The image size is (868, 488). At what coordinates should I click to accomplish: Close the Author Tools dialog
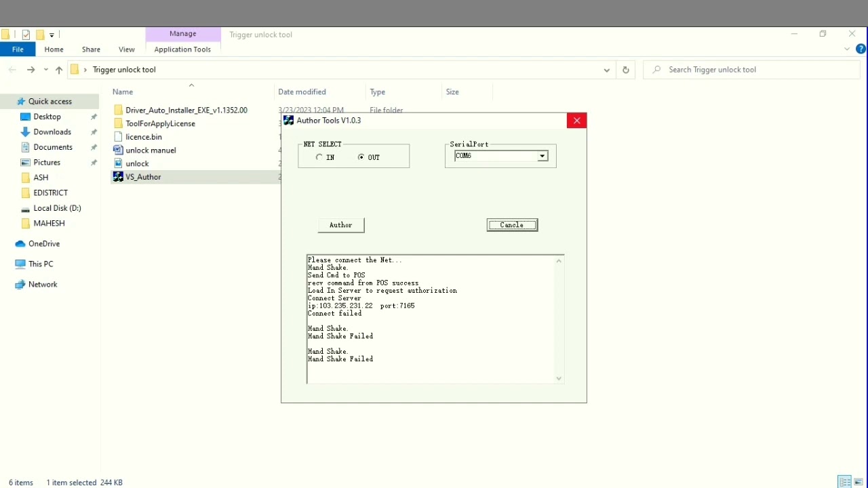pyautogui.click(x=577, y=121)
